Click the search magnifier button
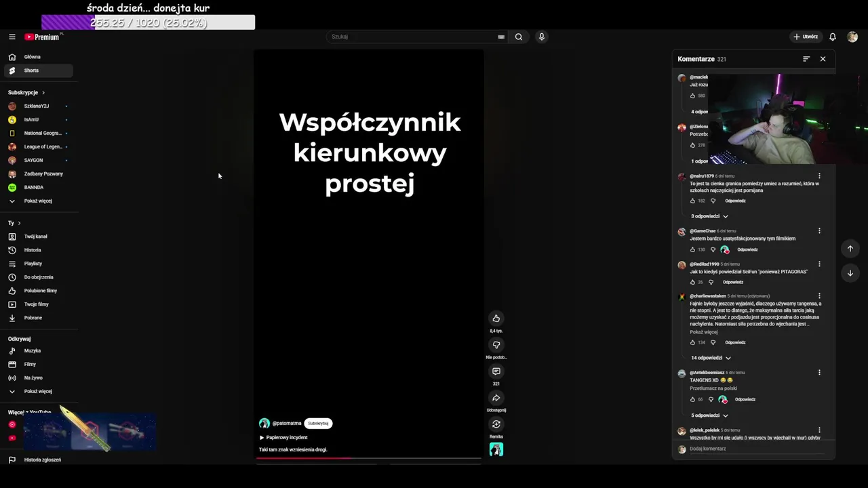This screenshot has height=488, width=868. click(519, 37)
